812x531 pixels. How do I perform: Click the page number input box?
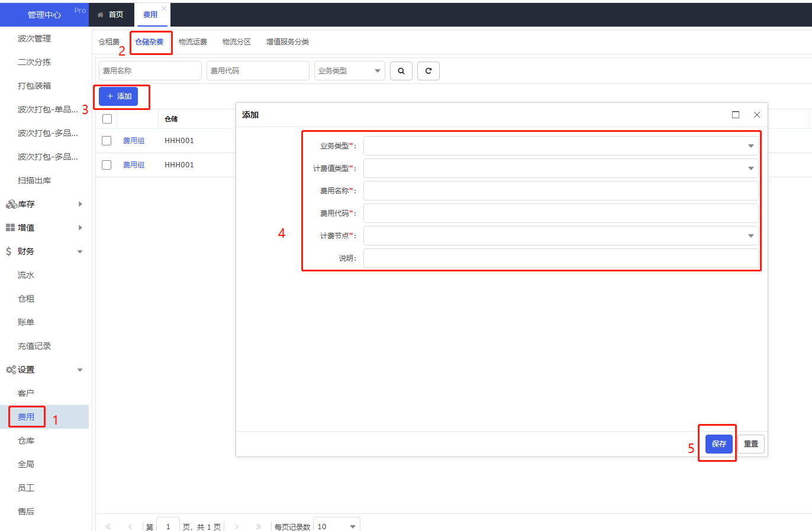(168, 526)
